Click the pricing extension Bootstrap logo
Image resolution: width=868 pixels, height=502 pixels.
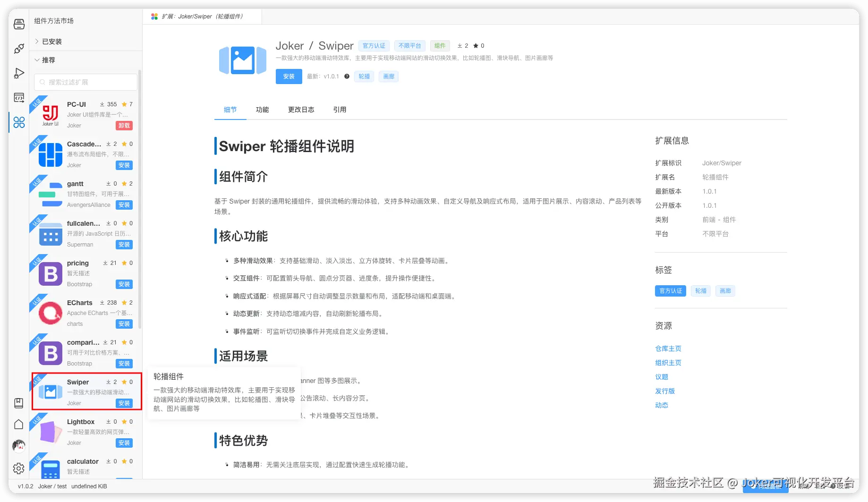tap(51, 273)
